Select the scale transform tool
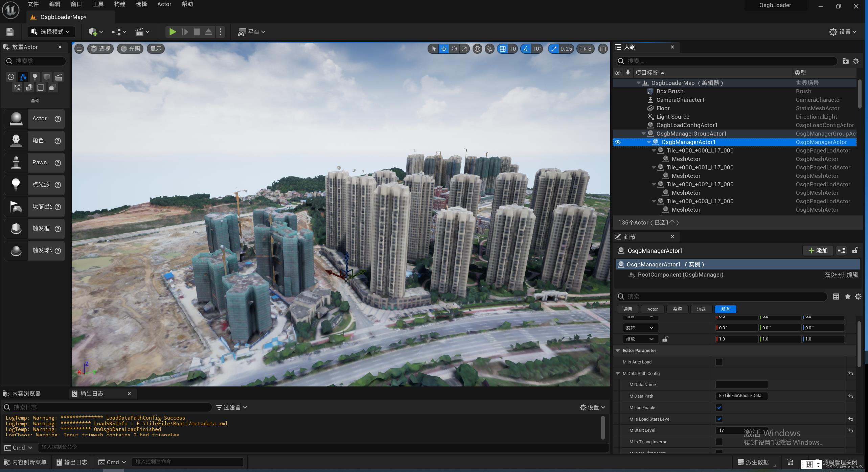Image resolution: width=868 pixels, height=472 pixels. coord(464,49)
